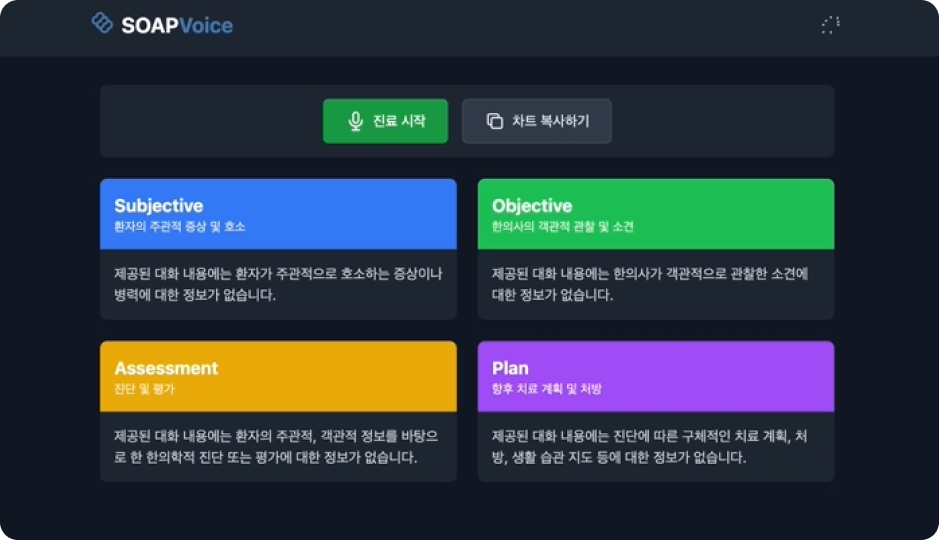
Task: Click the dotted loading icon at top right
Action: point(831,25)
